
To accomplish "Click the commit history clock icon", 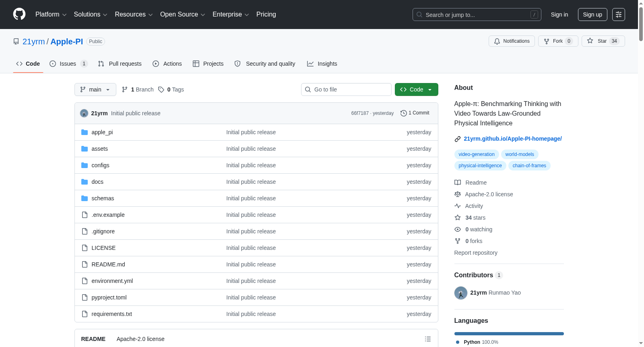I will pyautogui.click(x=403, y=113).
